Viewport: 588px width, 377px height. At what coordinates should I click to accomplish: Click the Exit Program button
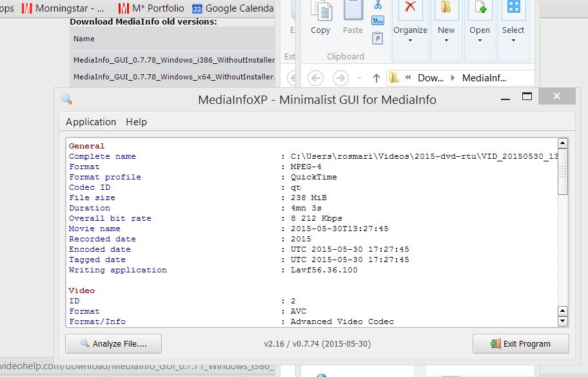[521, 343]
